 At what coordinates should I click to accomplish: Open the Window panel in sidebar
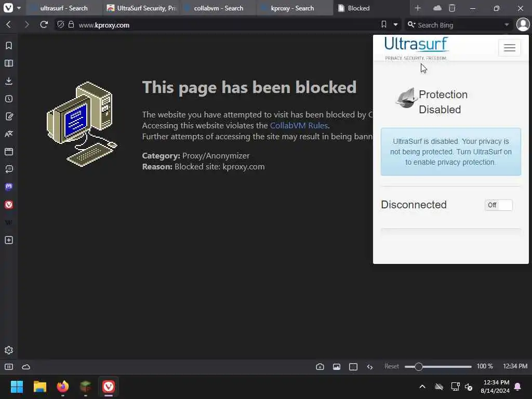[9, 152]
